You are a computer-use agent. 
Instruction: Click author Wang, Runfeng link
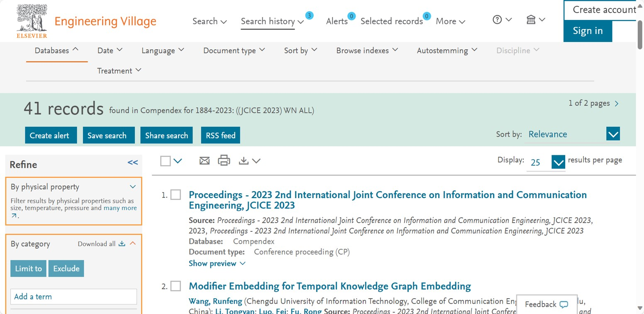215,301
